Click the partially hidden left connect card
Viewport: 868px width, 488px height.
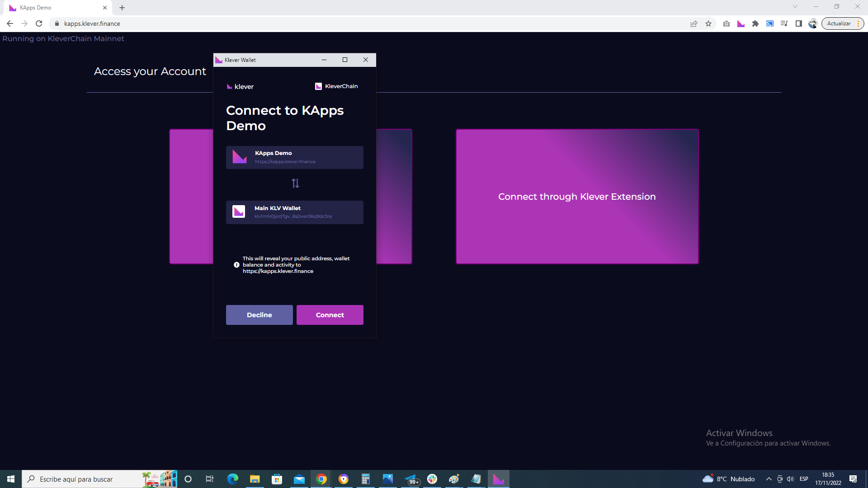point(191,197)
